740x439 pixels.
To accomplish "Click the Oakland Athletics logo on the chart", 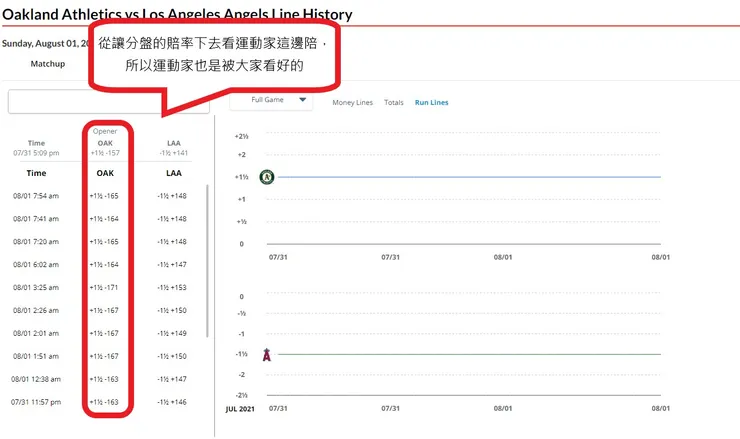I will click(x=267, y=177).
